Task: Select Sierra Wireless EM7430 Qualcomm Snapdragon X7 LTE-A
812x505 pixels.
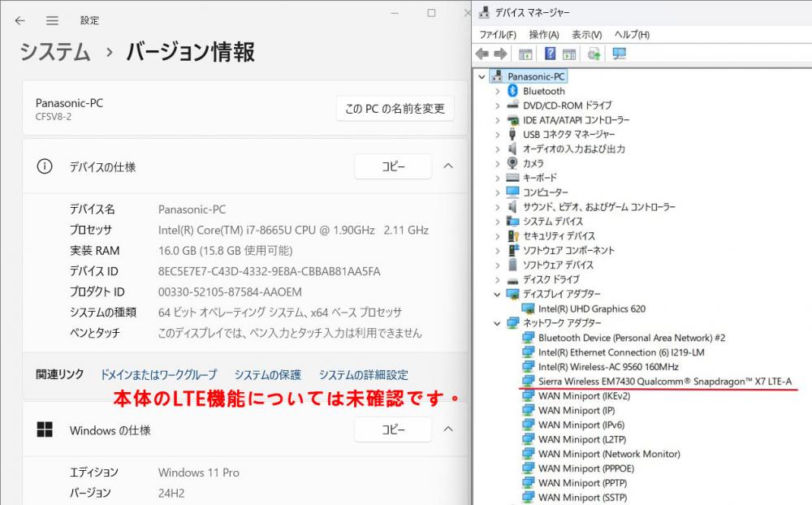Action: tap(665, 382)
